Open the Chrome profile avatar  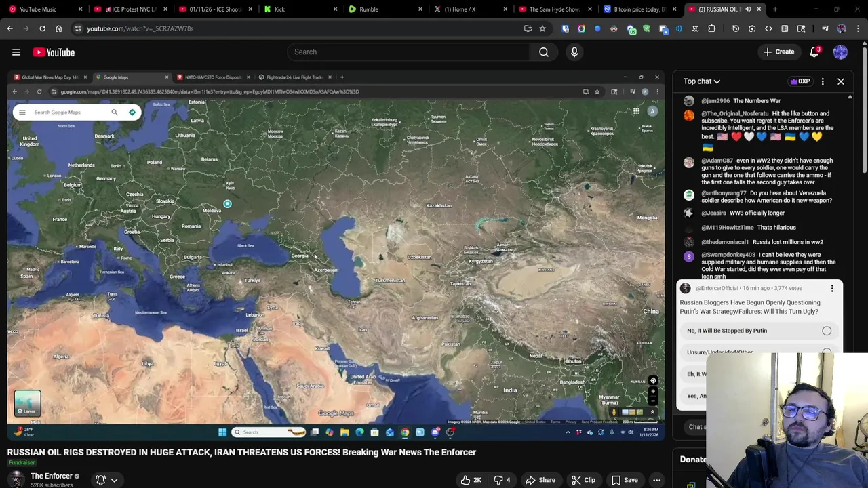[x=842, y=28]
